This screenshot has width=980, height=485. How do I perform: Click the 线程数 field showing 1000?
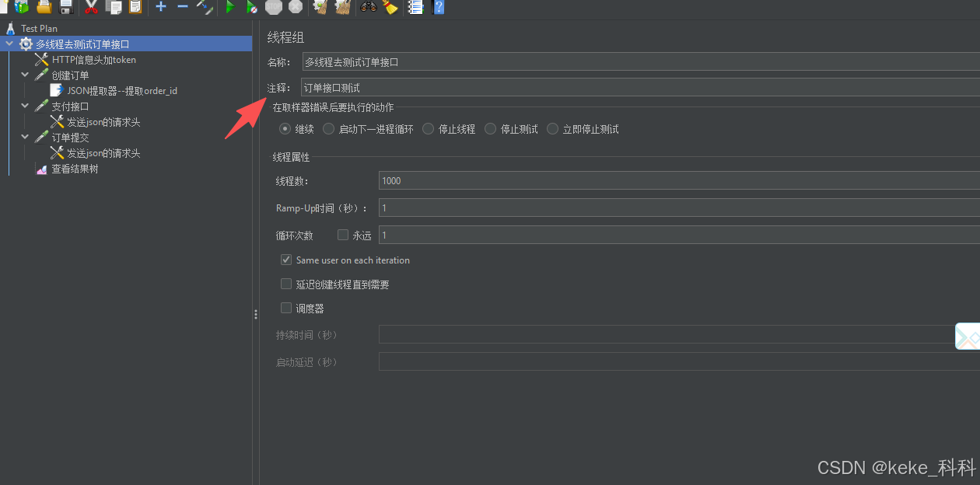679,181
